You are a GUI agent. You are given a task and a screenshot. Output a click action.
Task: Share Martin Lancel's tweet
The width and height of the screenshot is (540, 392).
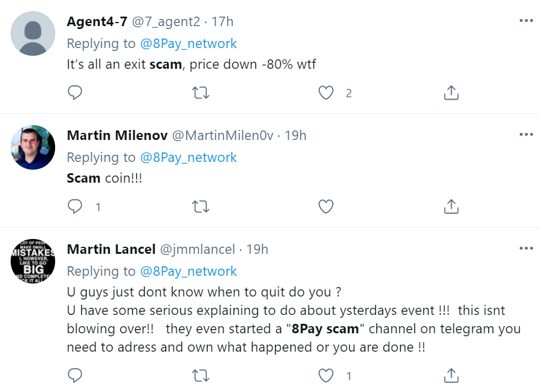point(451,375)
